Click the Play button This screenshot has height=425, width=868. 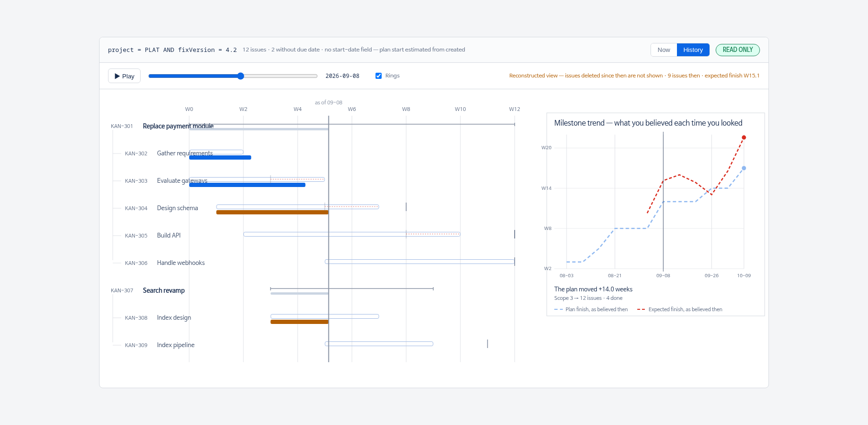pos(124,76)
